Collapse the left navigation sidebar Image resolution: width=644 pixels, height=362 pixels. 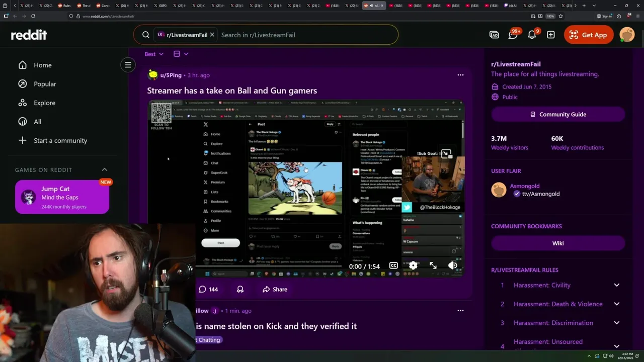point(128,65)
